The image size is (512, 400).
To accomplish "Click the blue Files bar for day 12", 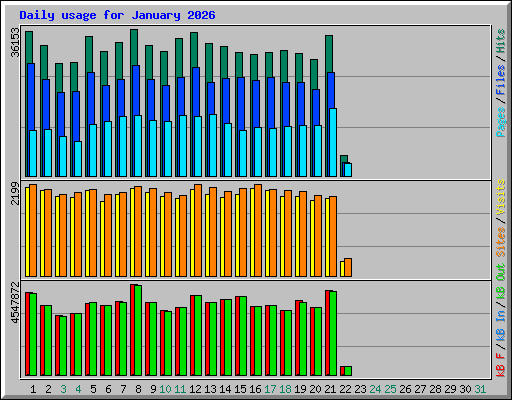I will point(196,92).
